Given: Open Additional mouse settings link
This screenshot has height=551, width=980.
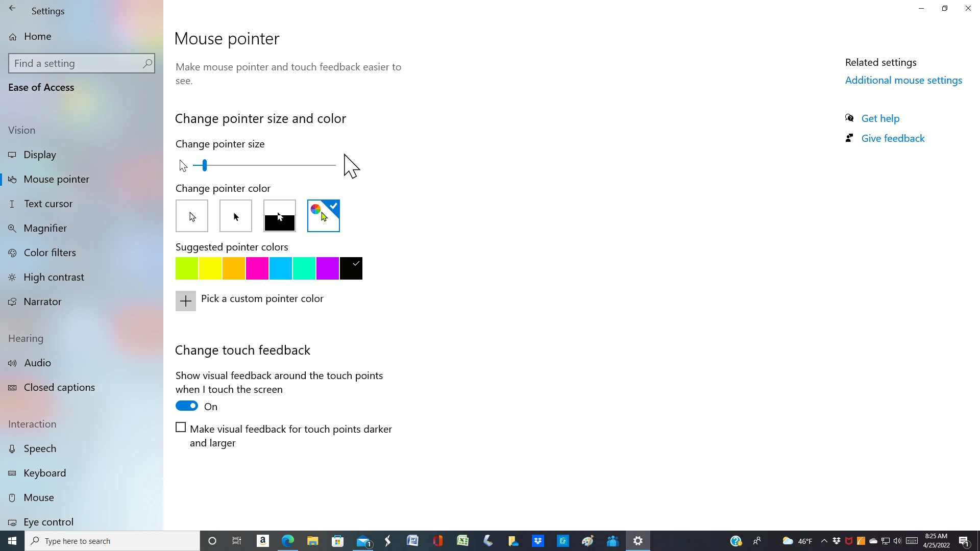Looking at the screenshot, I should (903, 80).
